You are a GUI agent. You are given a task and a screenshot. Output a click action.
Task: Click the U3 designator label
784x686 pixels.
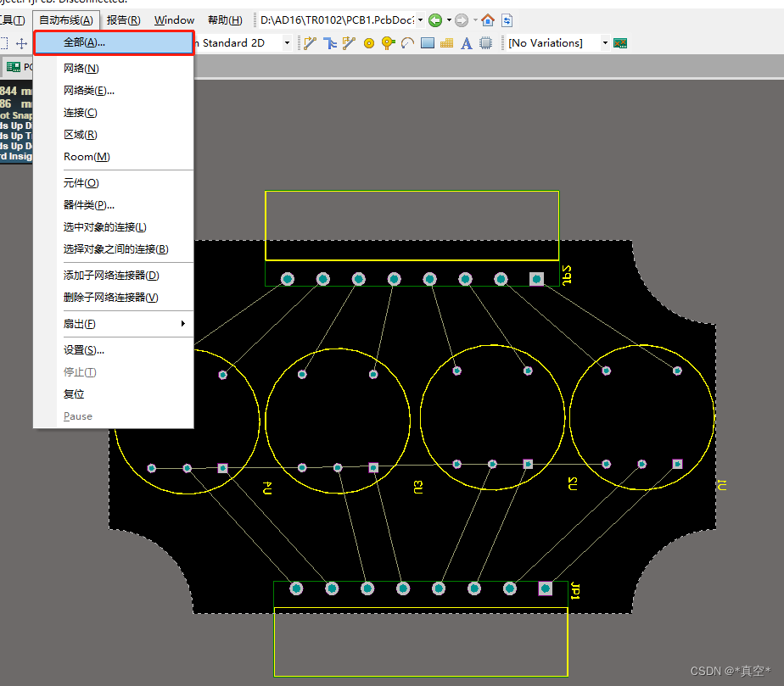point(418,487)
